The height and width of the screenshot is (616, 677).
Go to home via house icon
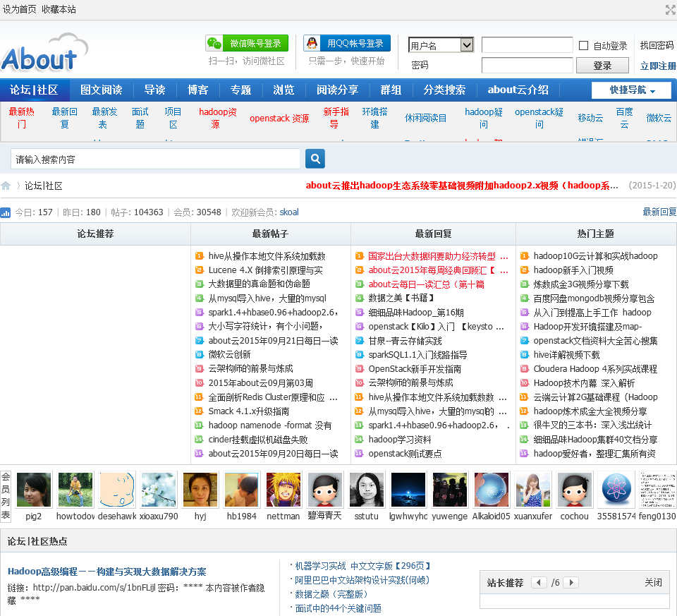pyautogui.click(x=6, y=186)
